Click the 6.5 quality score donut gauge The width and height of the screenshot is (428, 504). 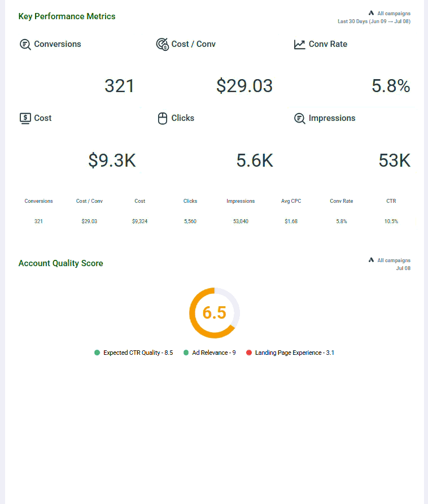tap(215, 313)
